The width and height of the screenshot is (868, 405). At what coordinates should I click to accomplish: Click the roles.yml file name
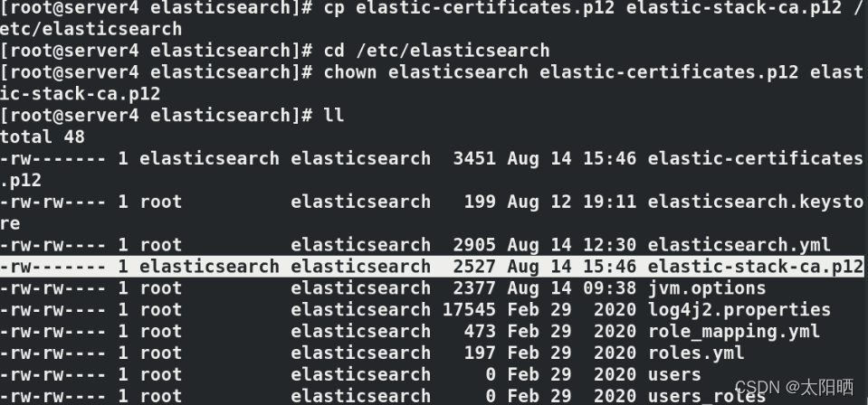point(696,353)
